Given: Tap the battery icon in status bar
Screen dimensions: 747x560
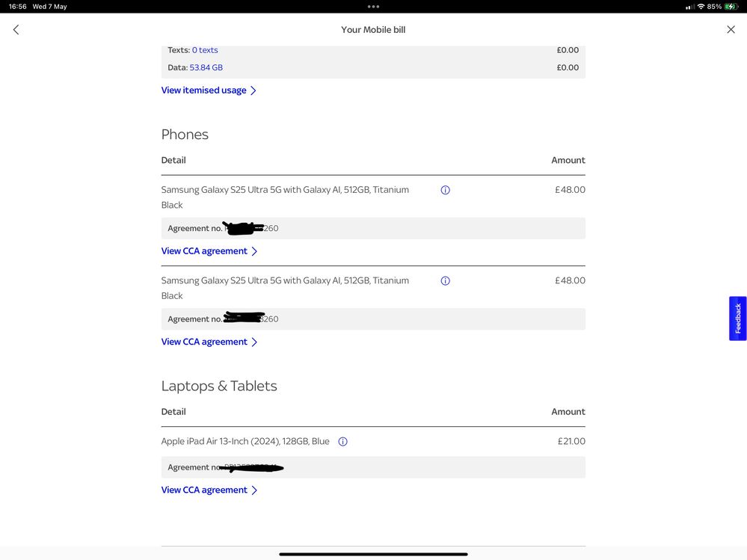Looking at the screenshot, I should click(x=731, y=7).
